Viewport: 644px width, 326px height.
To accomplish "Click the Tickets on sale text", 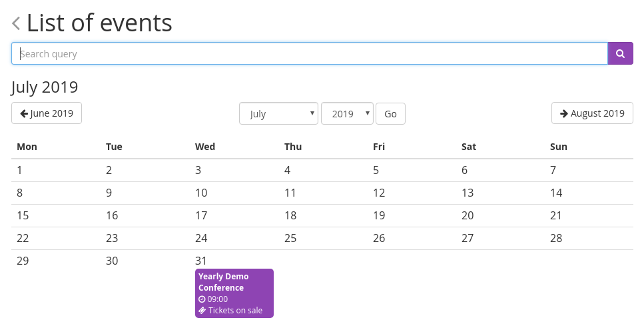I will 235,311.
